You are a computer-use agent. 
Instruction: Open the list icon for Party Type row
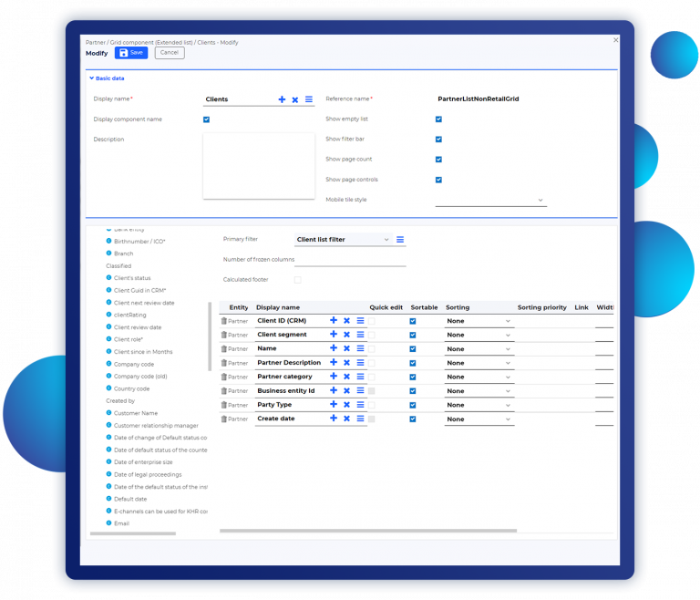(360, 405)
